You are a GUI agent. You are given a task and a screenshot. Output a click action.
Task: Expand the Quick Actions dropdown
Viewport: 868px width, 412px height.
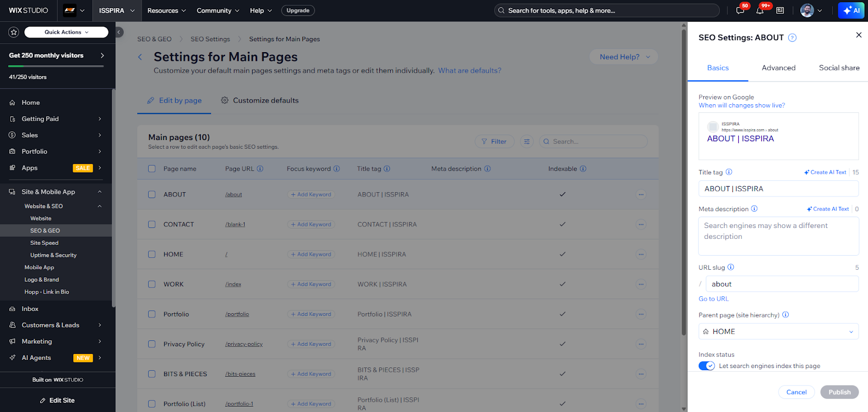[66, 33]
